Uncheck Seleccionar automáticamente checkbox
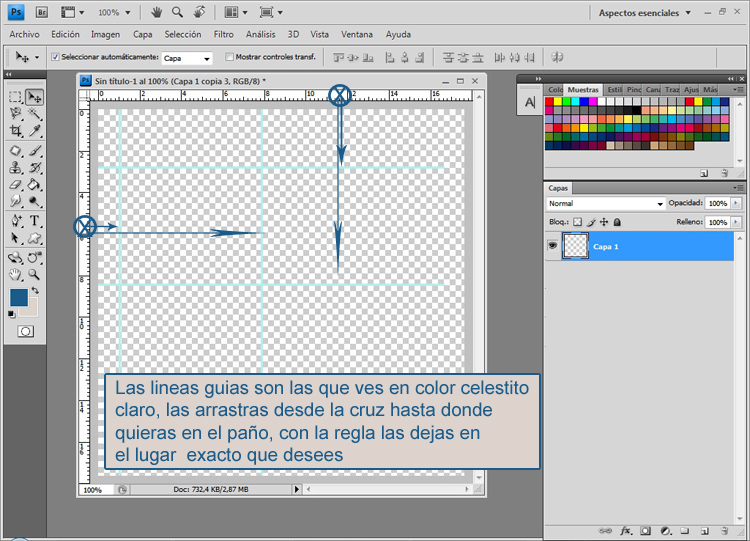Viewport: 750px width, 541px height. [x=55, y=57]
